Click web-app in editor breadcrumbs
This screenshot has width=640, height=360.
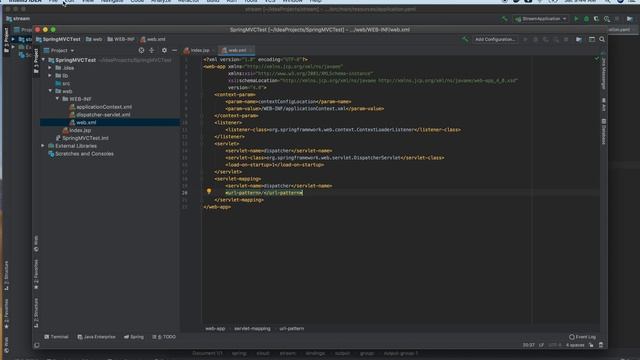(215, 329)
